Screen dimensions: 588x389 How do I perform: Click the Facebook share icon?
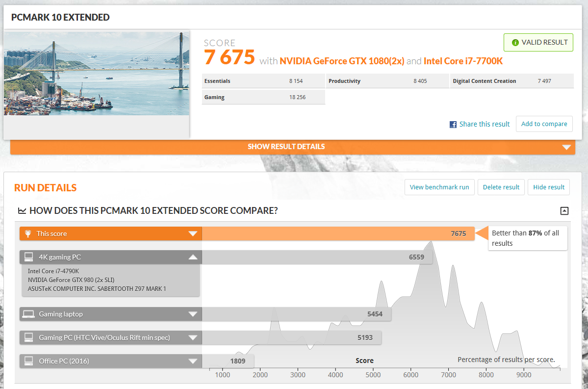point(453,125)
